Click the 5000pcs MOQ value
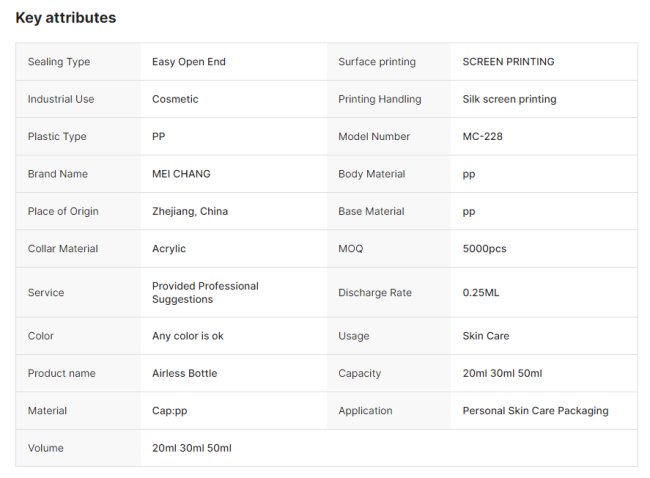Viewport: 650px width, 478px height. point(487,249)
